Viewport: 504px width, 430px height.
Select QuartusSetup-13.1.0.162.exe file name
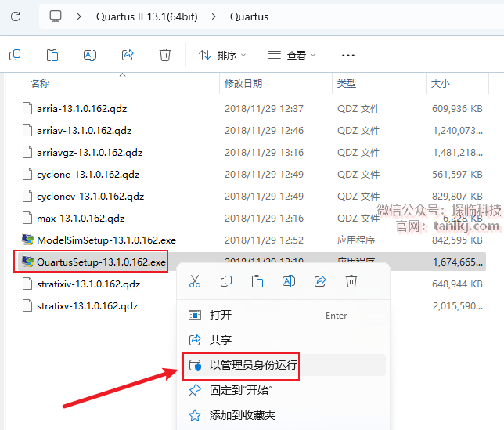click(x=101, y=262)
